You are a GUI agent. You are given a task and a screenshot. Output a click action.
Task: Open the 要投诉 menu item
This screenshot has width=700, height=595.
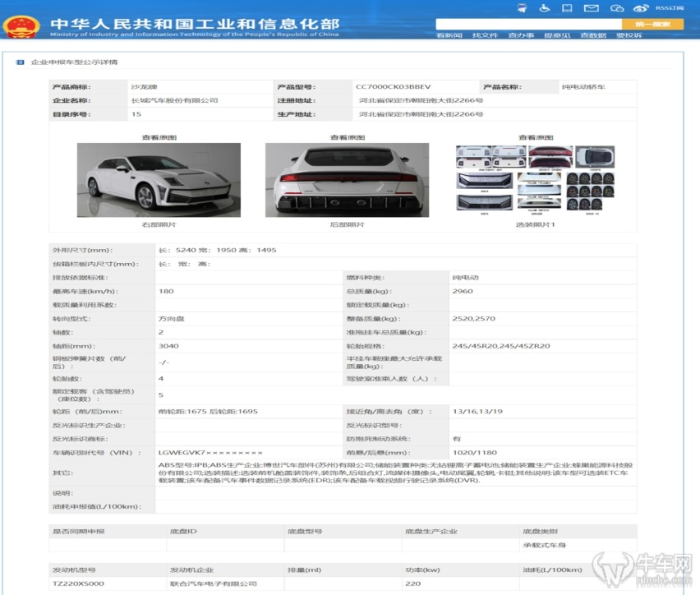point(629,35)
